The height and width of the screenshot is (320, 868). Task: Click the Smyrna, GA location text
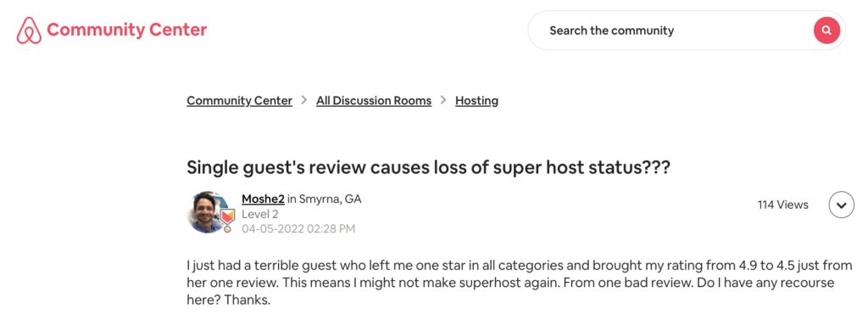[331, 199]
